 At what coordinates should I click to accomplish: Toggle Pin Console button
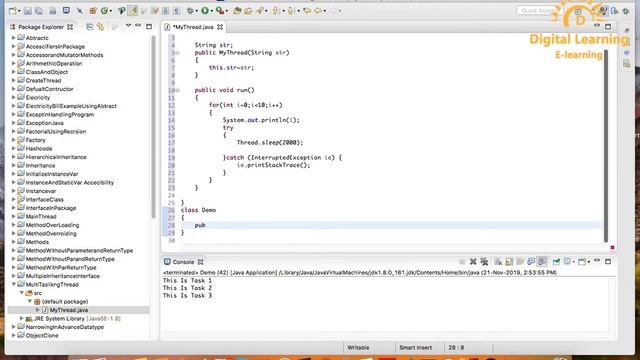[x=556, y=262]
